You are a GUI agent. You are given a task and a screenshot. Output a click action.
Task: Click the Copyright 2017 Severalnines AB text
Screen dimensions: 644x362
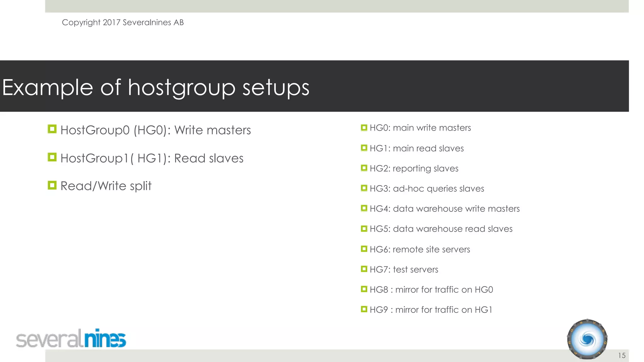[123, 22]
